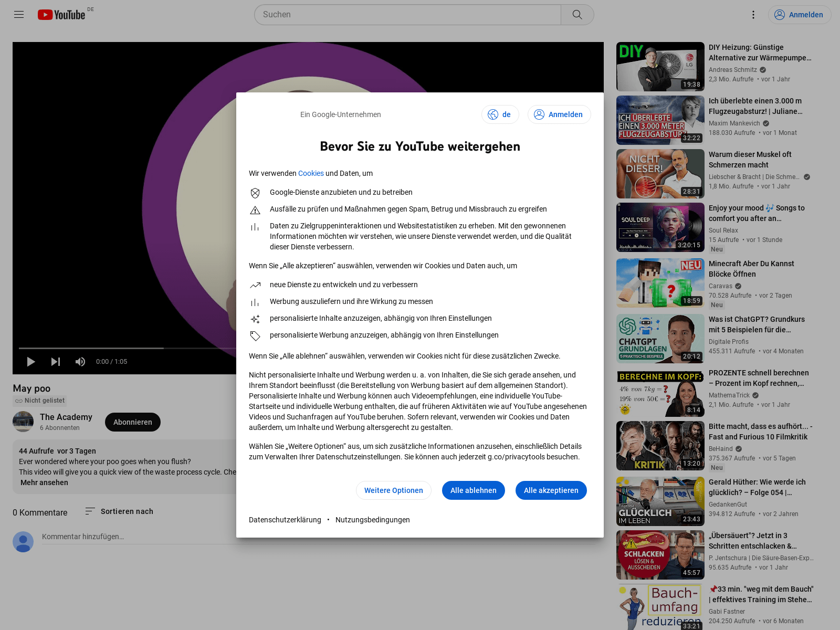Screen dimensions: 840x630
Task: Open Sortieren nach comment sorting
Action: [119, 511]
